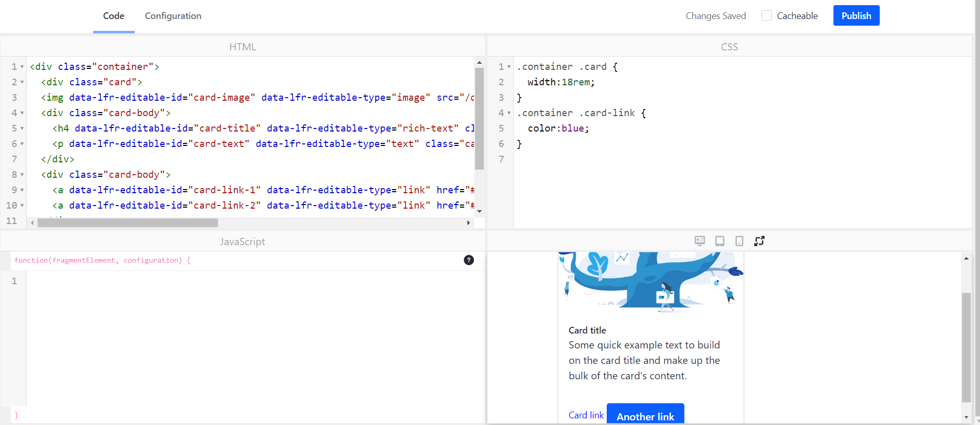Click the card-link-2 anchor code on HTML line 10

pyautogui.click(x=263, y=206)
